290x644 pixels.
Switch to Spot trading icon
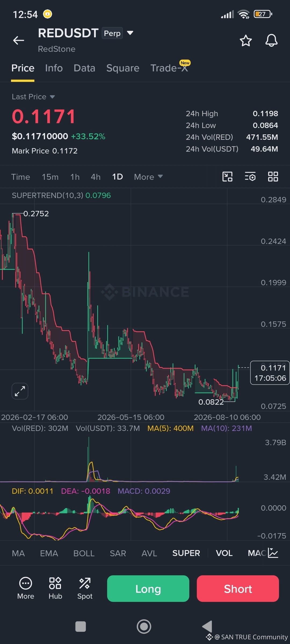pyautogui.click(x=85, y=588)
